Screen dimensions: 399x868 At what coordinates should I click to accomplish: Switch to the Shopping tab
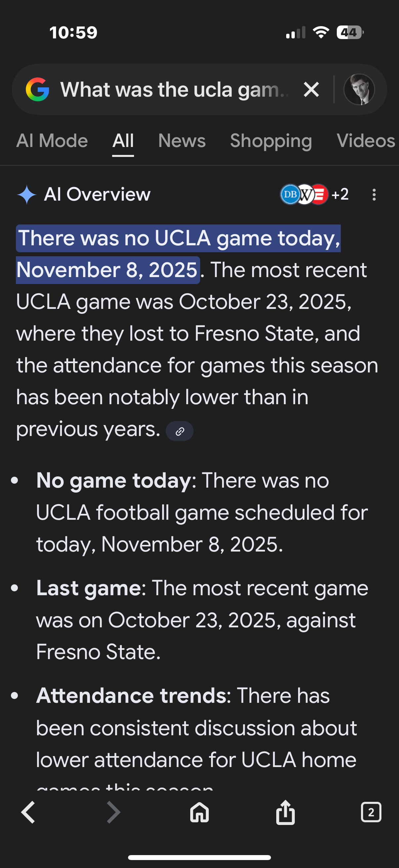tap(271, 141)
